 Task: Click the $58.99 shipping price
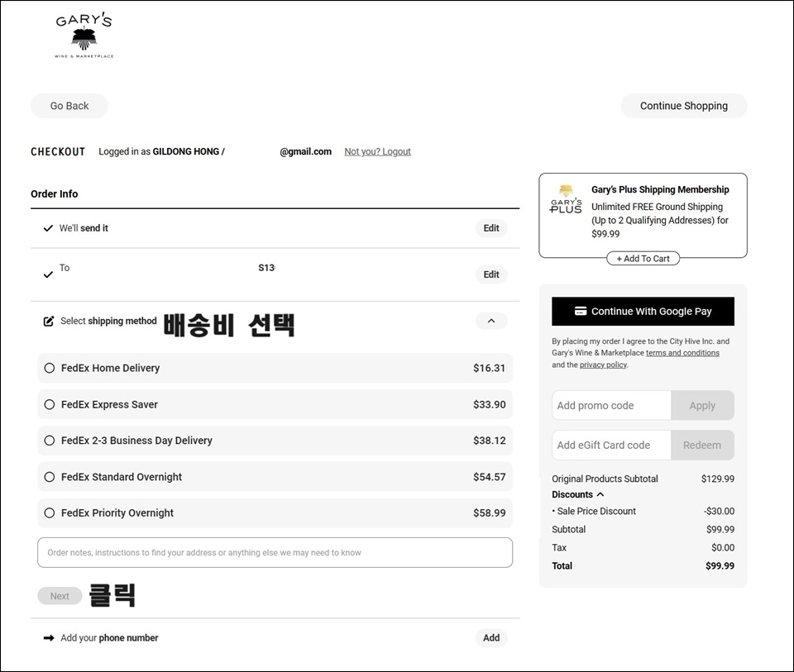(489, 513)
